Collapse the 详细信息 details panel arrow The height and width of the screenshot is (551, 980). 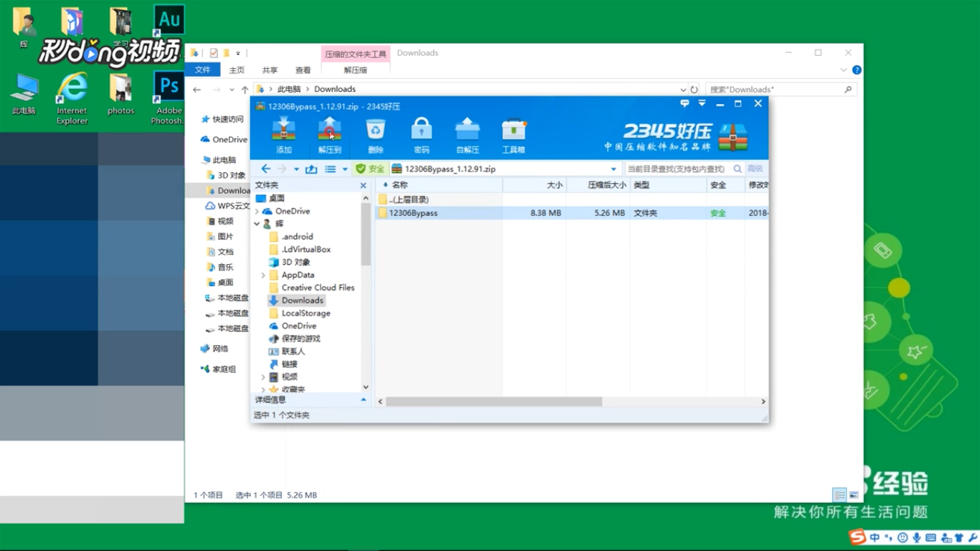(x=363, y=400)
